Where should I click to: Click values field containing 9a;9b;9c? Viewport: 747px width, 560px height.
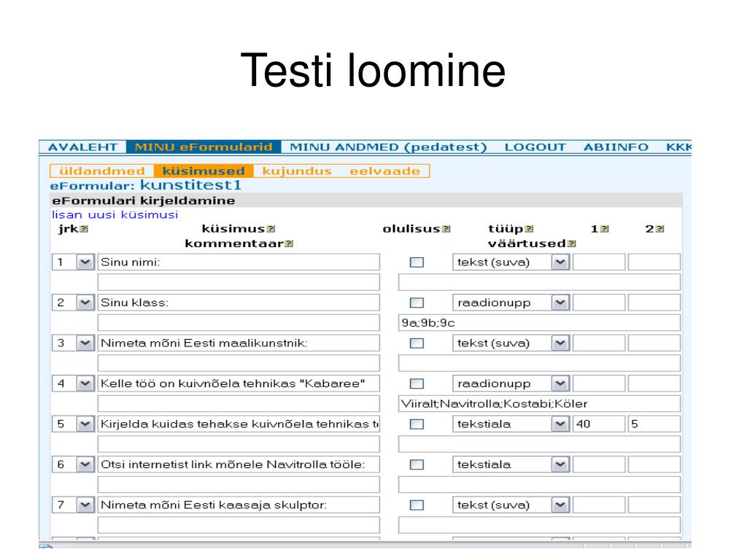[539, 323]
